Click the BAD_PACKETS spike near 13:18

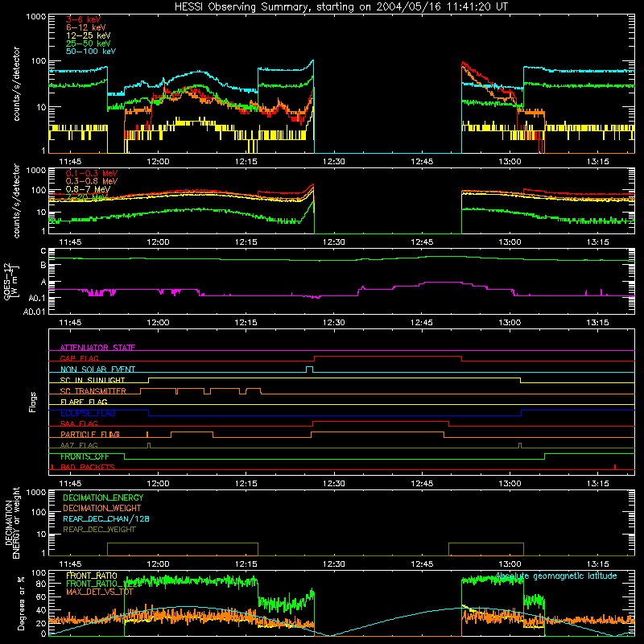[615, 467]
